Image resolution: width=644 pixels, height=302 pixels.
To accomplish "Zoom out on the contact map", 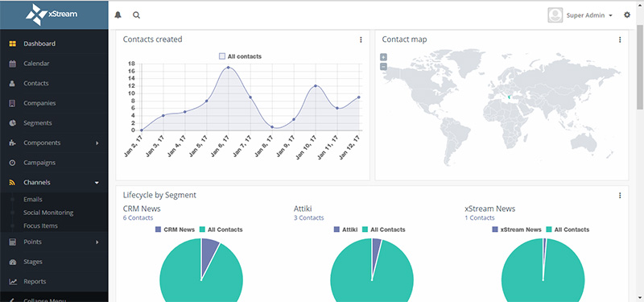I will pyautogui.click(x=383, y=66).
